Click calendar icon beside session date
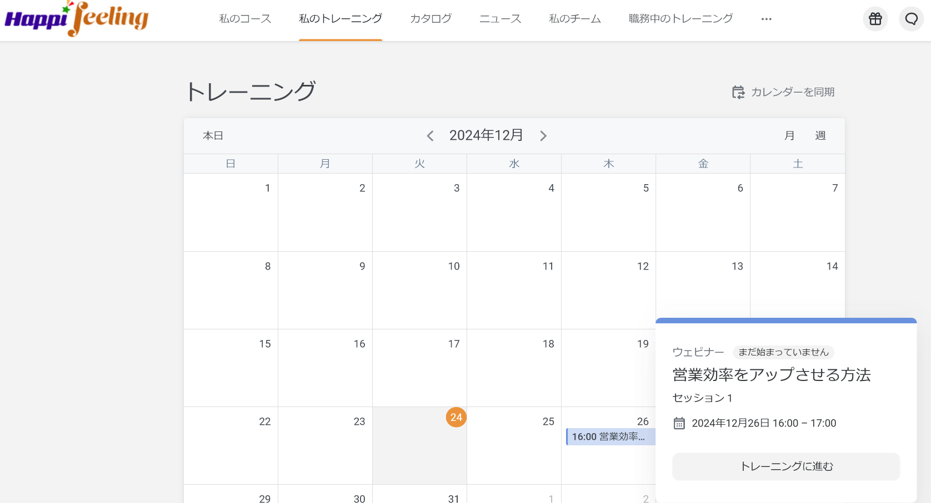 (679, 423)
